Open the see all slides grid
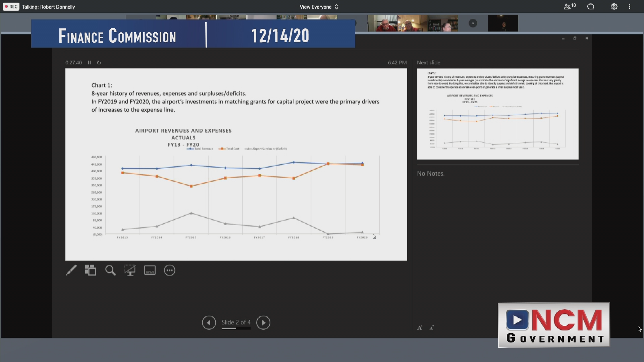The width and height of the screenshot is (644, 362). click(91, 270)
